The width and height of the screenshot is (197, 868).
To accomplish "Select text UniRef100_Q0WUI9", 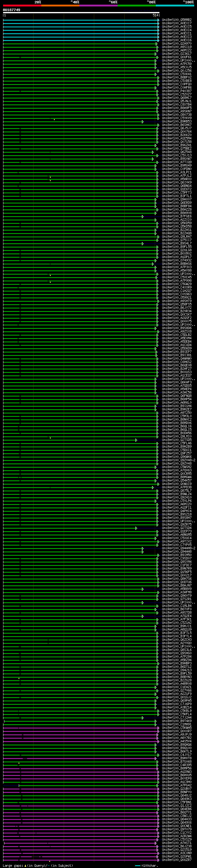I will tap(177, 484).
